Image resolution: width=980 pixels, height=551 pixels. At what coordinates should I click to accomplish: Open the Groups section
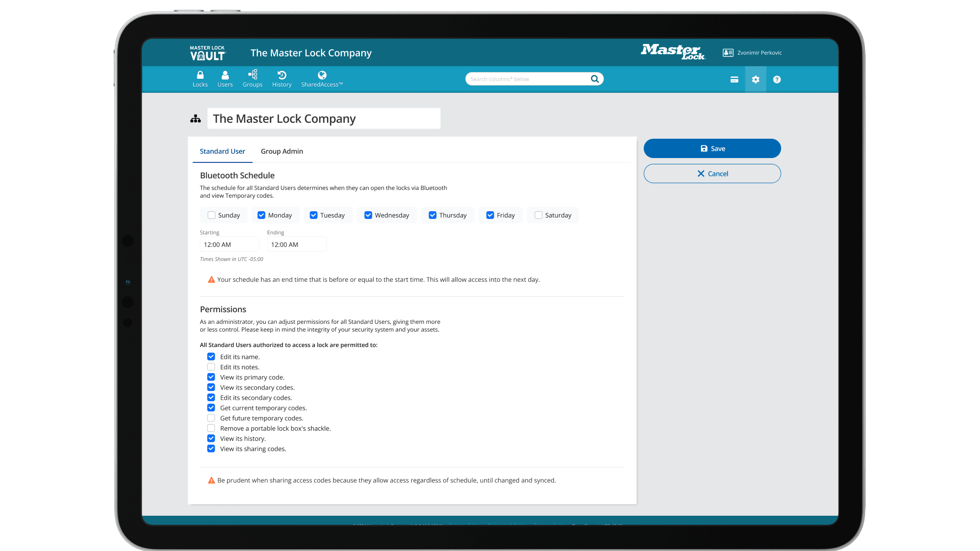click(252, 79)
